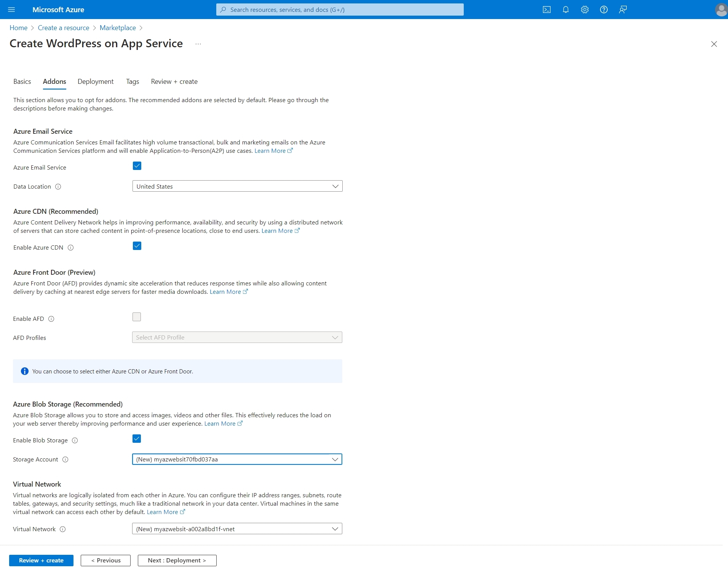Close the Create WordPress blade
The image size is (728, 575).
coord(714,44)
